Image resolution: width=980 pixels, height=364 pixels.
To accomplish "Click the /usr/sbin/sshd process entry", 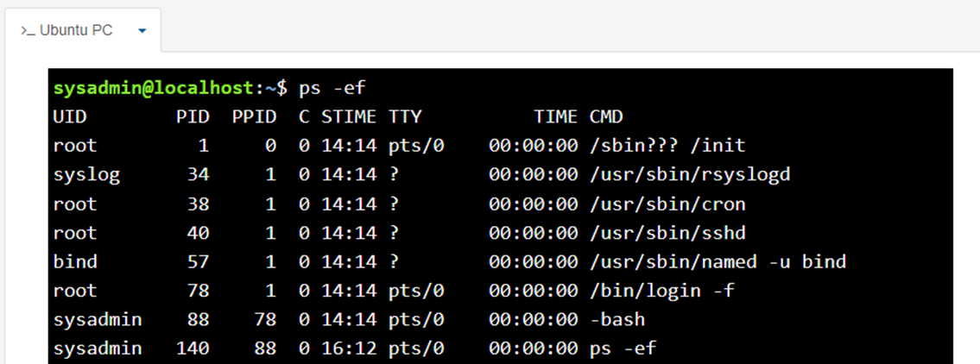I will (667, 233).
